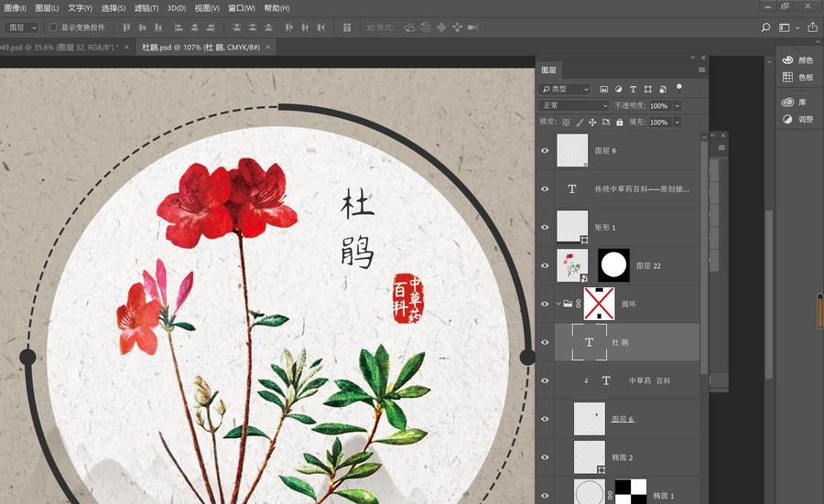Filter layers by type layers icon

point(634,90)
